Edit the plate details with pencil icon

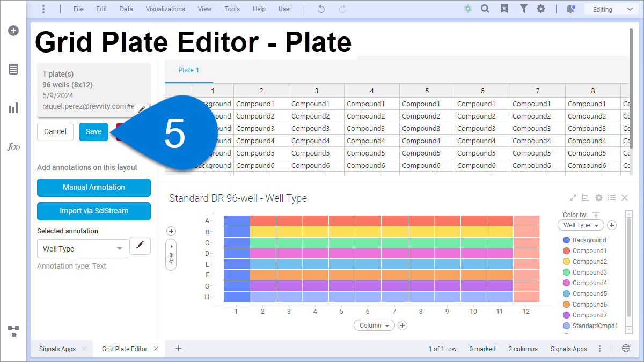click(x=142, y=109)
